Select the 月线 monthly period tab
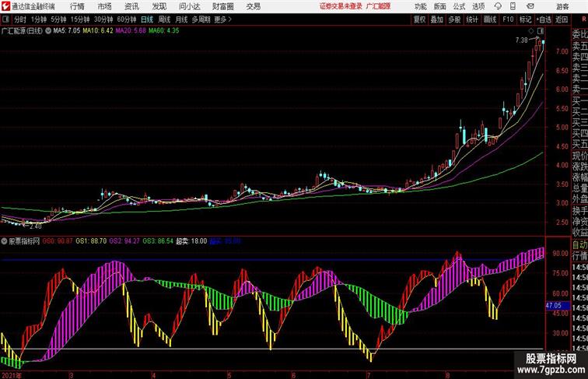The image size is (588, 379). click(181, 19)
